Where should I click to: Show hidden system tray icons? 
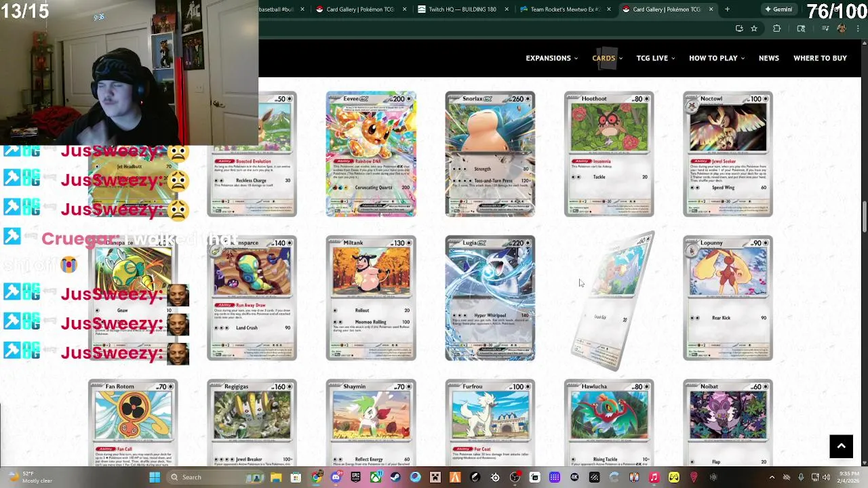tap(772, 477)
